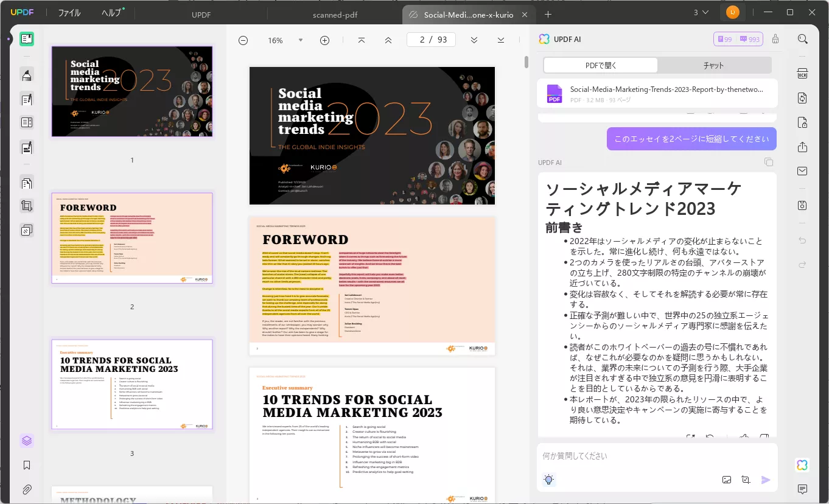Image resolution: width=829 pixels, height=504 pixels.
Task: Open the Page Tools watermark icon
Action: tap(26, 230)
